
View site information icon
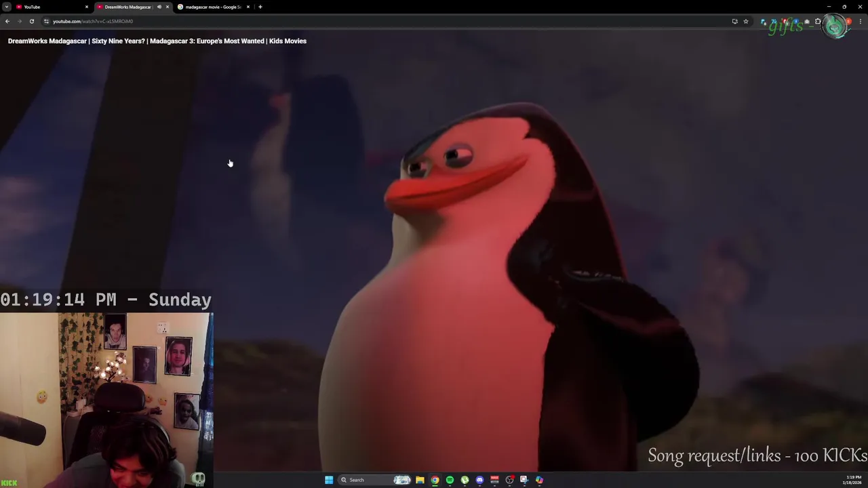(46, 21)
